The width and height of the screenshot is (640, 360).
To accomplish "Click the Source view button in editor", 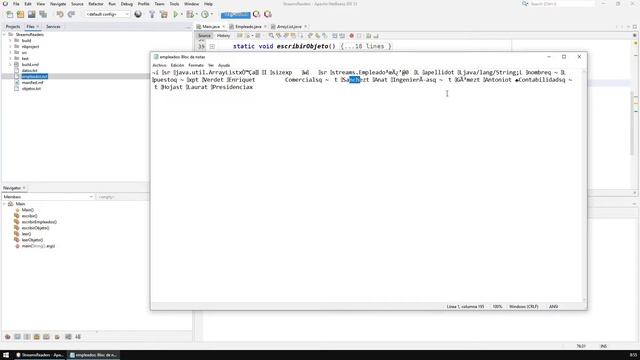I will 204,36.
